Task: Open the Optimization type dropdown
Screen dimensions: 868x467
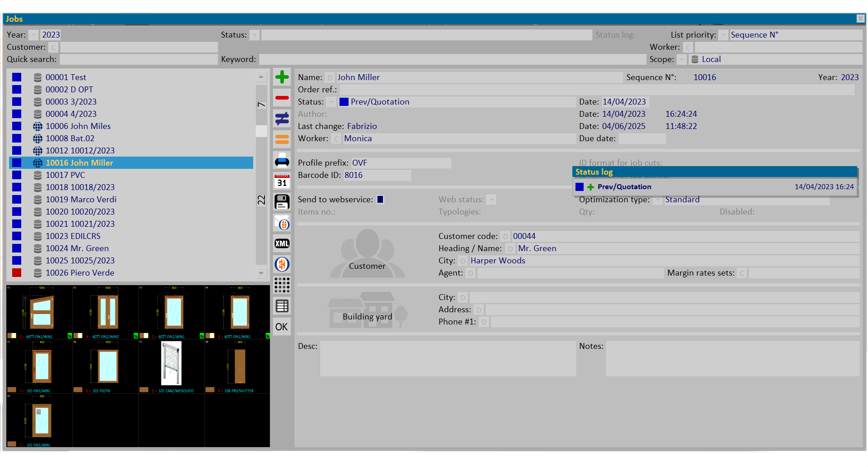Action: [x=658, y=200]
